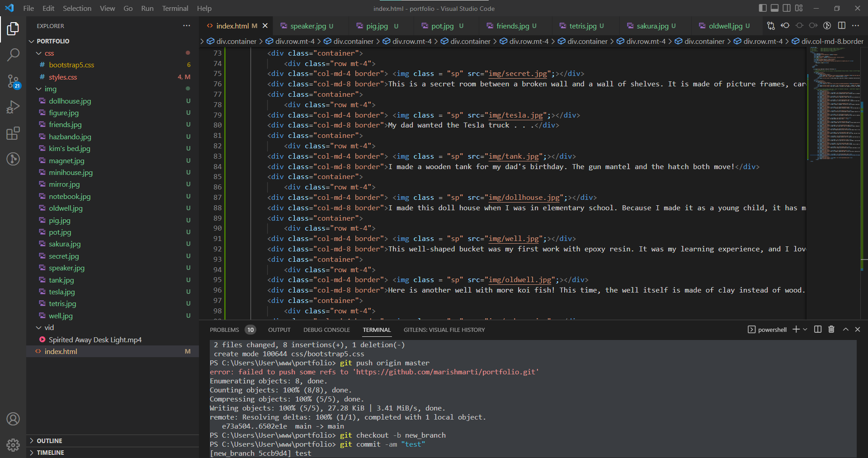The image size is (868, 458).
Task: Open the Extensions view
Action: point(13,133)
